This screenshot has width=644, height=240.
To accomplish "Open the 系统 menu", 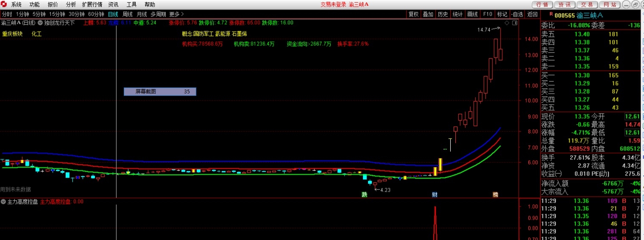I will click(17, 5).
